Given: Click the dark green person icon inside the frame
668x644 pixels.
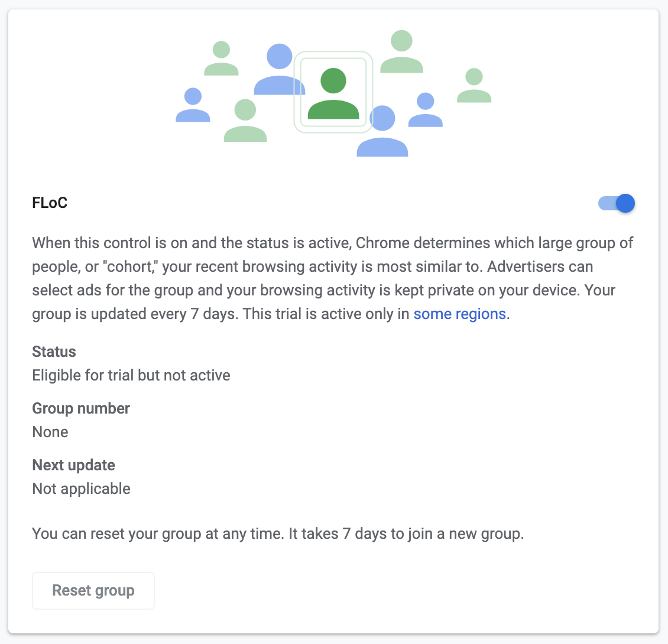Looking at the screenshot, I should [x=333, y=93].
